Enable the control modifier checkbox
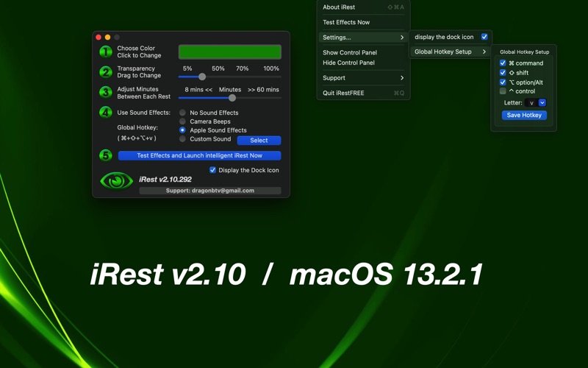The image size is (588, 368). (x=503, y=91)
